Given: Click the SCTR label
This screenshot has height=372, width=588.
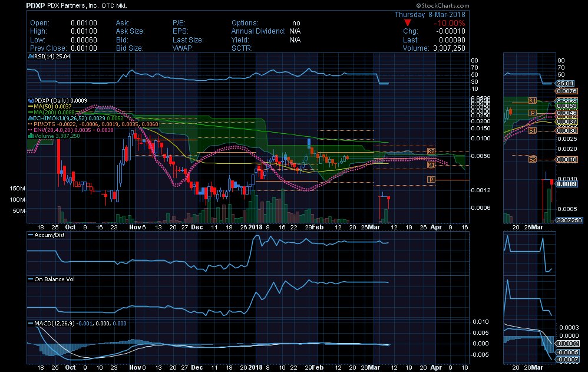Looking at the screenshot, I should (242, 48).
